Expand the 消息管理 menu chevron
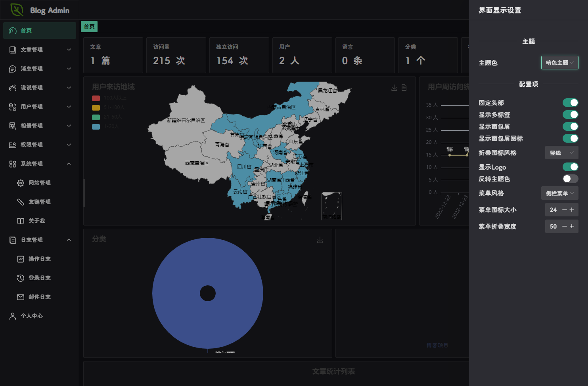The width and height of the screenshot is (588, 386). point(69,69)
